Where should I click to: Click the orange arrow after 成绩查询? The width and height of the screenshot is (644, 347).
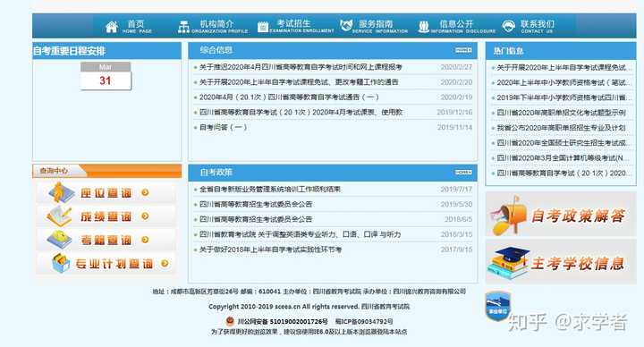pos(145,216)
